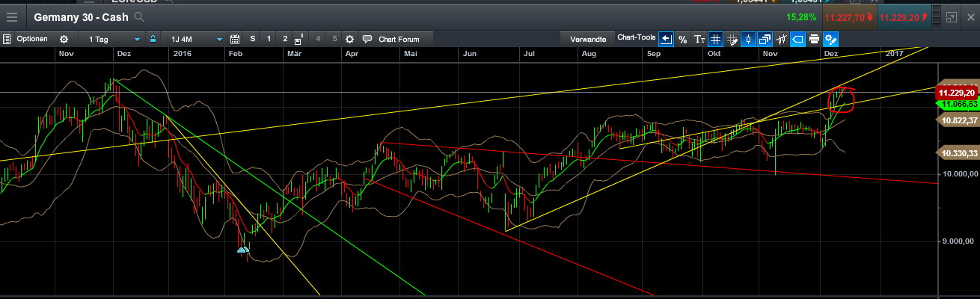Screen dimensions: 980x299
Task: Toggle the blue lock icon
Action: (x=153, y=39)
